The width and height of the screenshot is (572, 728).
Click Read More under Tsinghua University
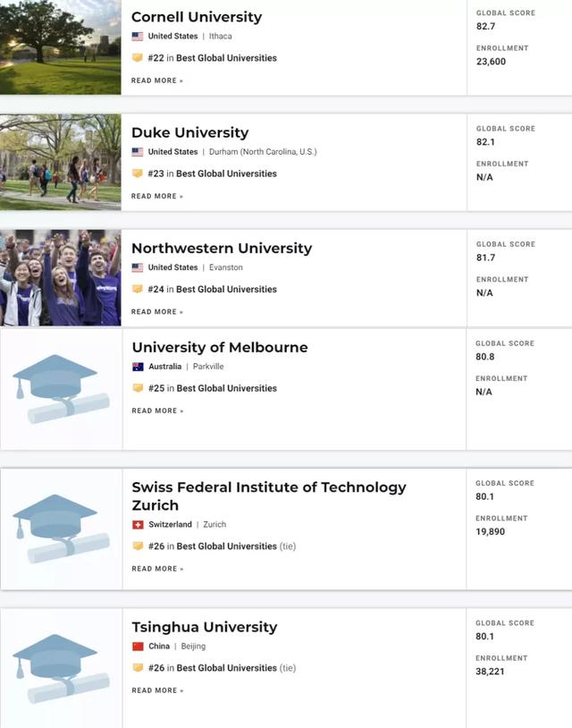click(157, 690)
